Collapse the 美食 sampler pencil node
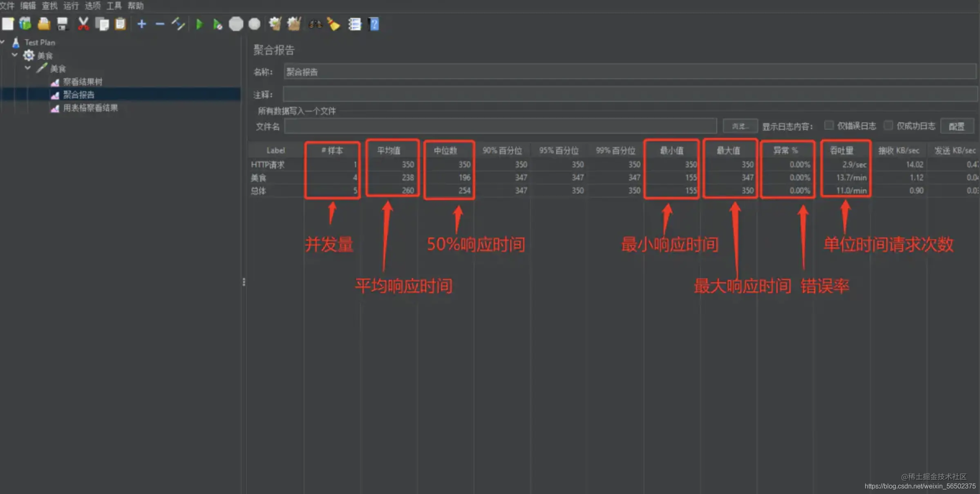980x494 pixels. [x=27, y=68]
